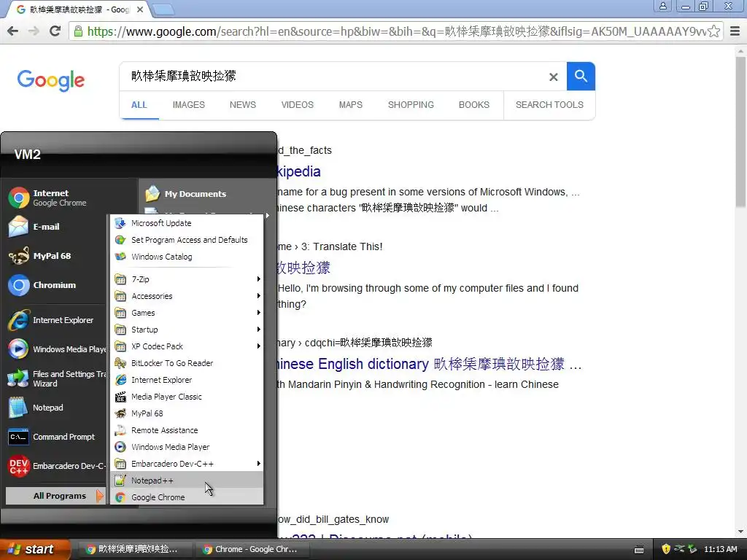Screen dimensions: 747x560
Task: Launch Embarcadero Dev-C++ from the left column
Action: (55, 466)
